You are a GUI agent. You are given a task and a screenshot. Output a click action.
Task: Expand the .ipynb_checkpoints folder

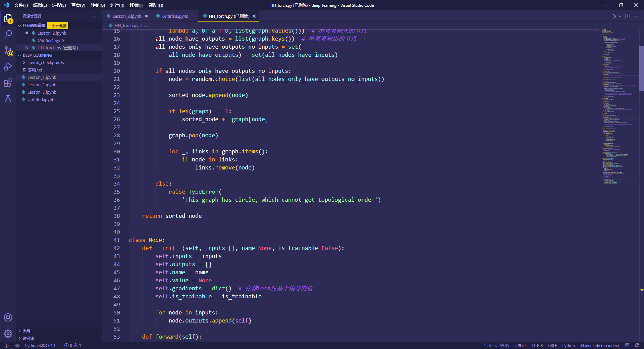[24, 62]
